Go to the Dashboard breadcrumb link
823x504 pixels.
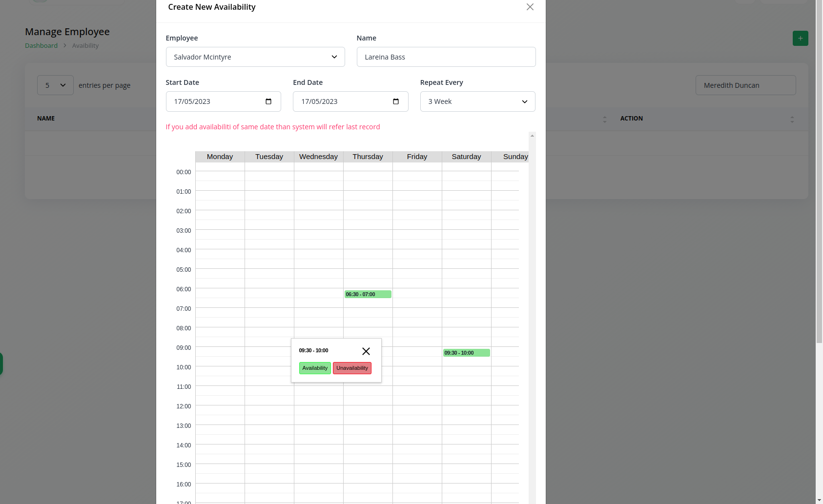point(41,45)
